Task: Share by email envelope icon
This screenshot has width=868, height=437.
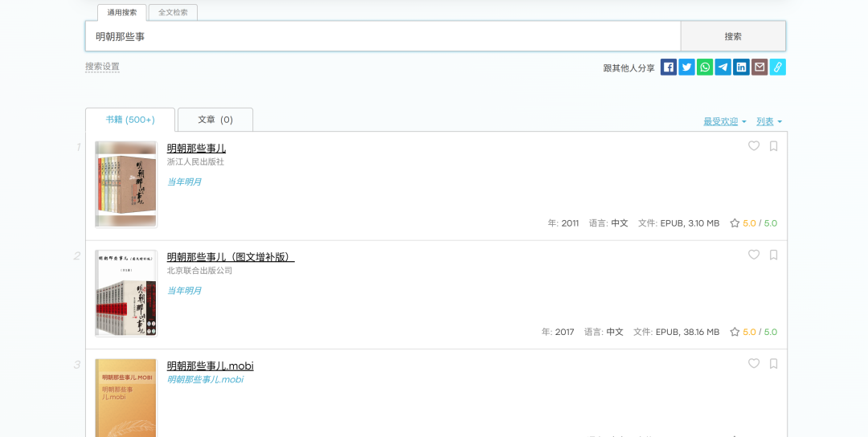Action: 759,67
